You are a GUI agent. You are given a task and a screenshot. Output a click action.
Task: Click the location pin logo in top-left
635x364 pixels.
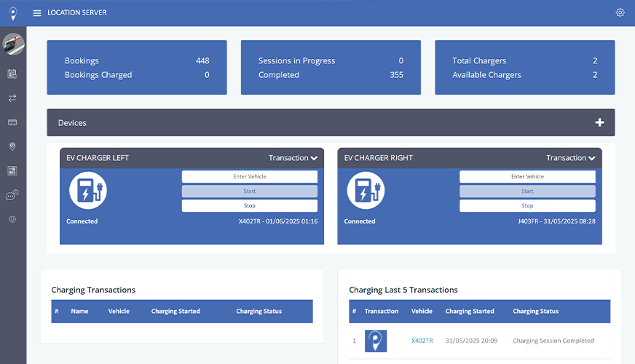click(x=13, y=13)
